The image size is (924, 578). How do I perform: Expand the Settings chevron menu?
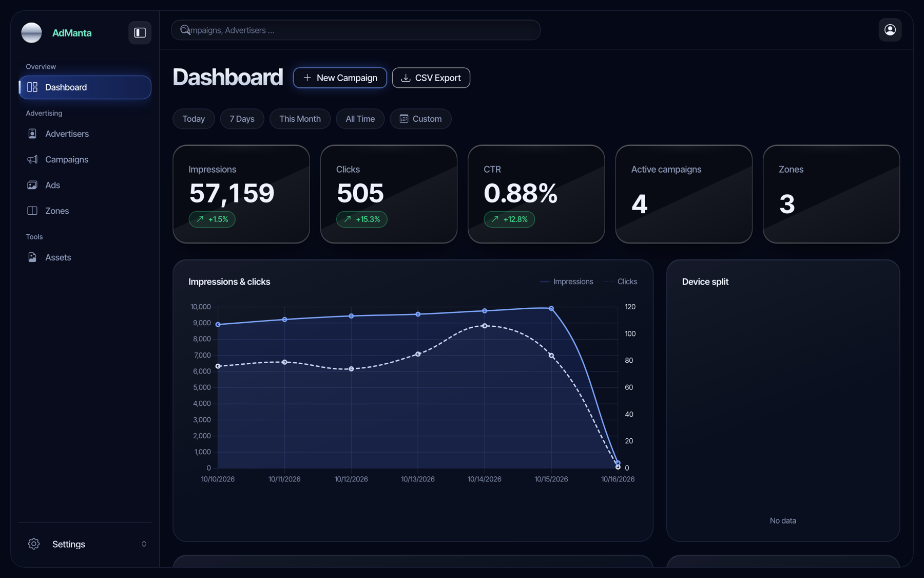click(144, 544)
